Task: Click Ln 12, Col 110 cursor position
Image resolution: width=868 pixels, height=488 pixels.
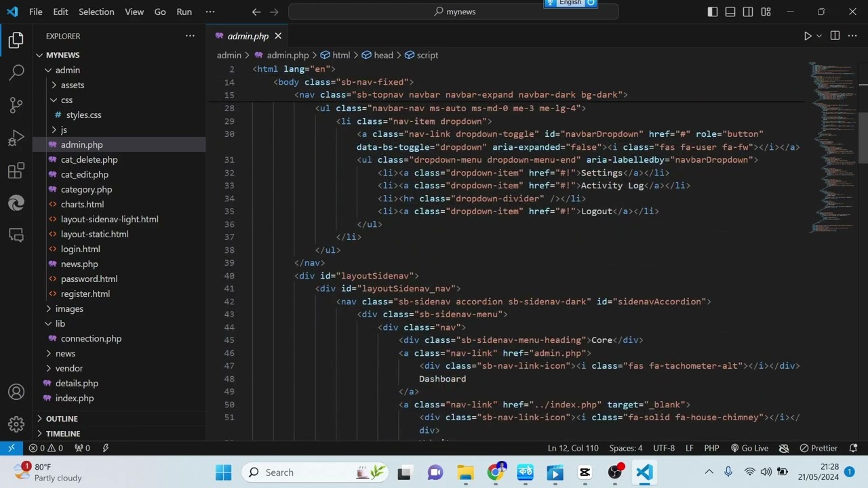Action: [x=573, y=448]
